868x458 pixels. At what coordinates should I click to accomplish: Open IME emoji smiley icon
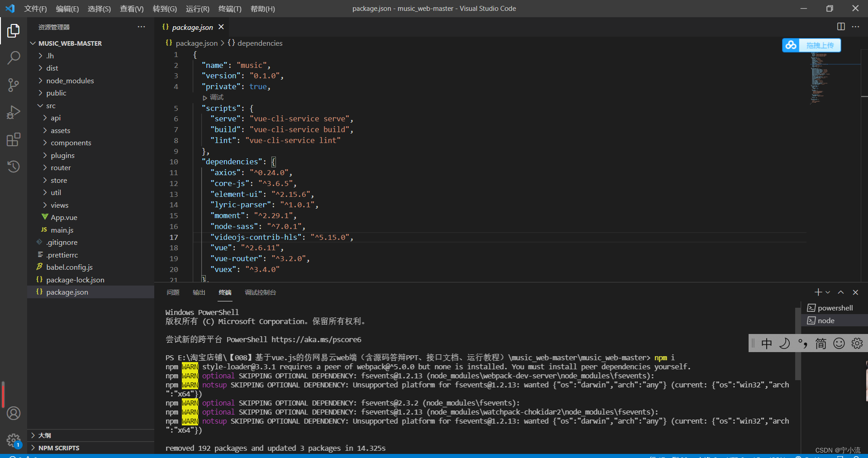[839, 343]
